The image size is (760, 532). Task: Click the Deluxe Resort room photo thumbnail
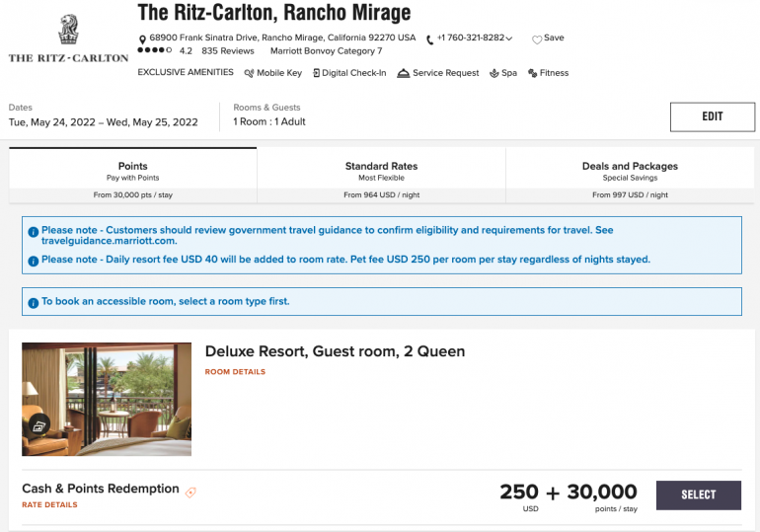pyautogui.click(x=107, y=399)
